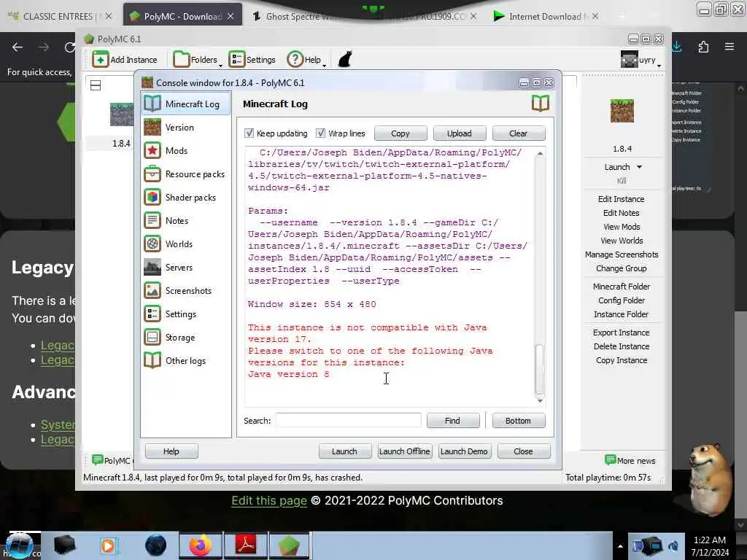Click Export Instance
The image size is (747, 560).
click(x=622, y=332)
